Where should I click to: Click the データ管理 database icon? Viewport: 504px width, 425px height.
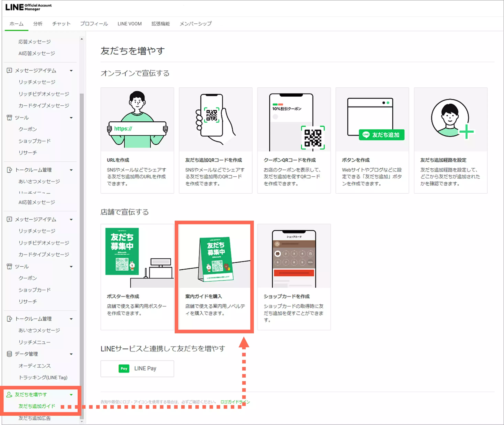point(9,354)
